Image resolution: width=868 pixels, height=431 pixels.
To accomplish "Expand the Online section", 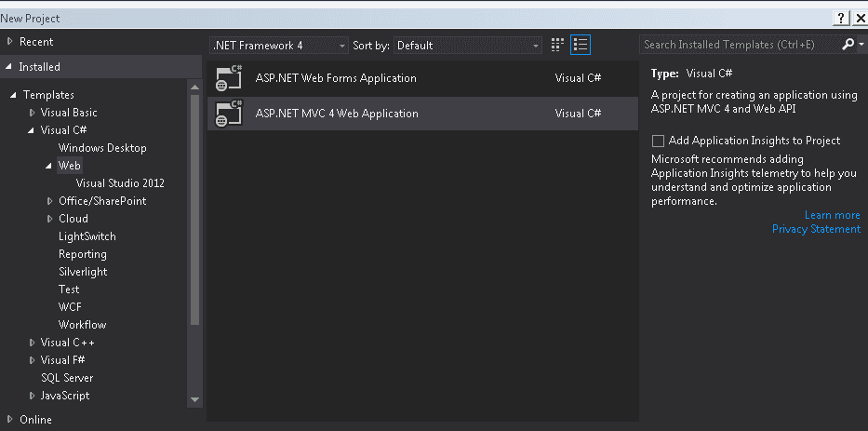I will [9, 420].
